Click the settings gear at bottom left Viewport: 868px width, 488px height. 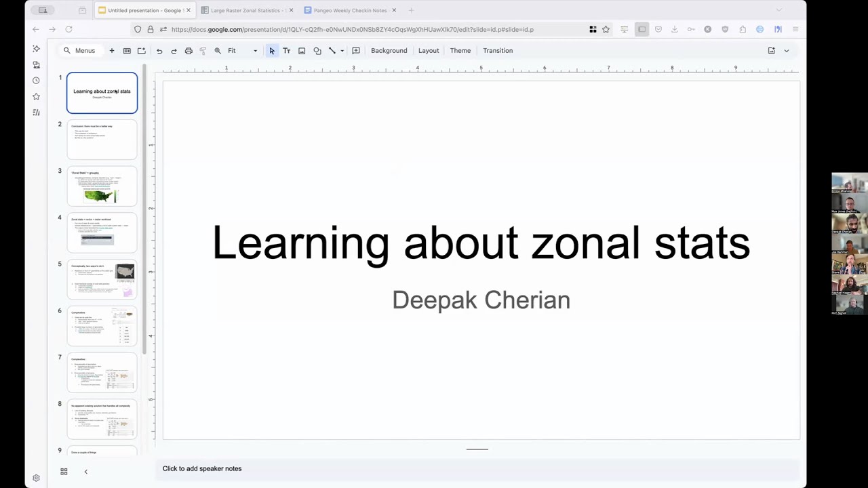pos(36,478)
